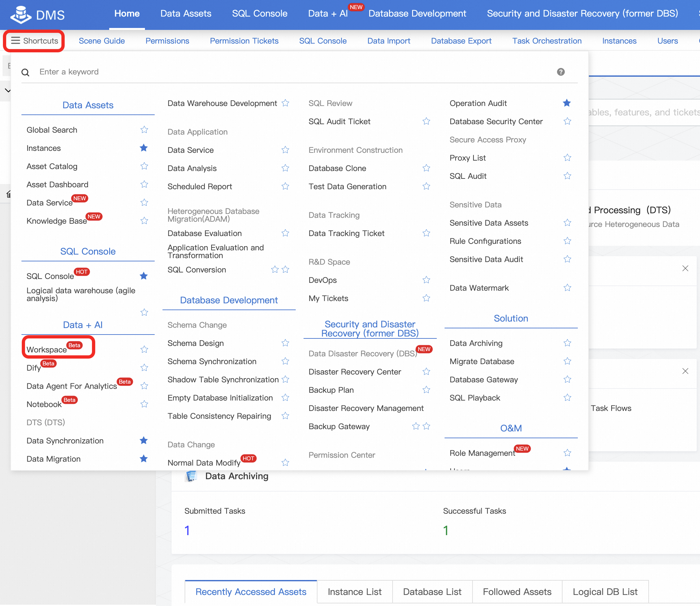
Task: Star the Global Search shortcut
Action: click(x=144, y=129)
